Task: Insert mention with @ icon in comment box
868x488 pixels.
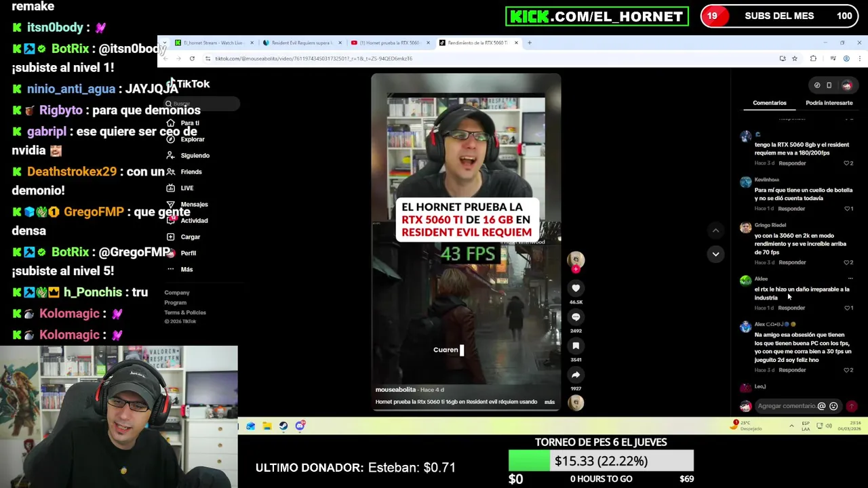Action: tap(821, 406)
